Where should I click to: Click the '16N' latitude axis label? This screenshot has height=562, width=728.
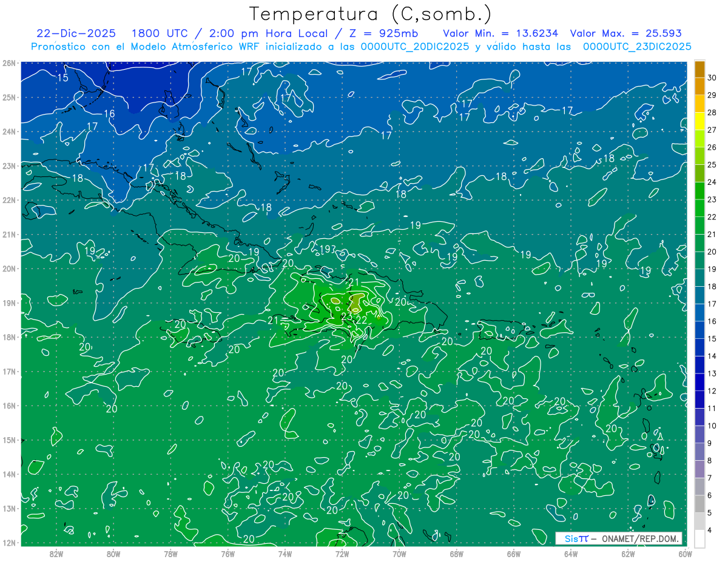pyautogui.click(x=8, y=406)
